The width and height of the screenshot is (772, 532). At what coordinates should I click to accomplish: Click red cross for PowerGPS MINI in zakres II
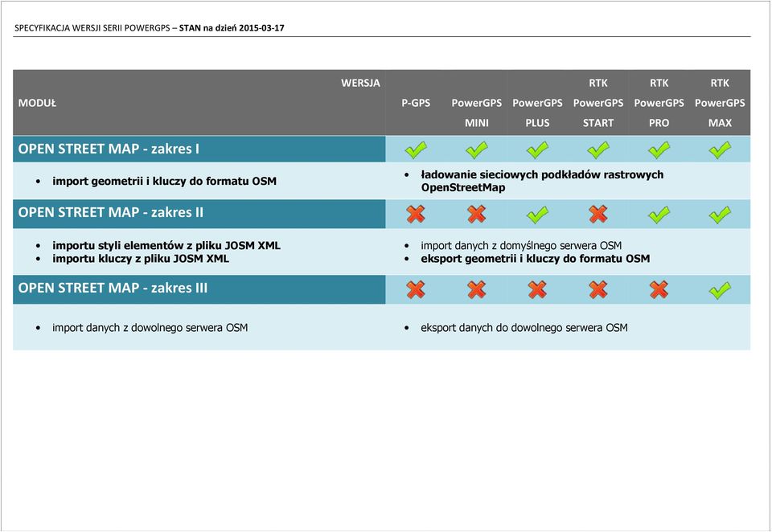(477, 214)
